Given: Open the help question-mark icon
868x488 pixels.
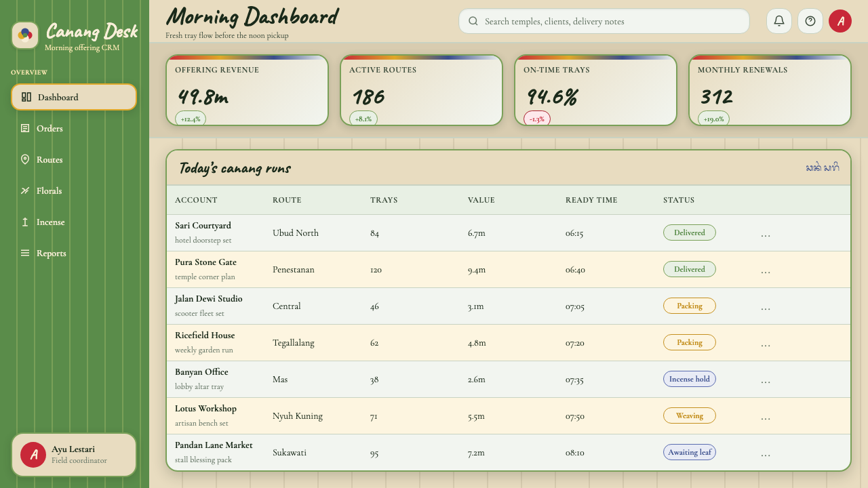Looking at the screenshot, I should point(810,21).
